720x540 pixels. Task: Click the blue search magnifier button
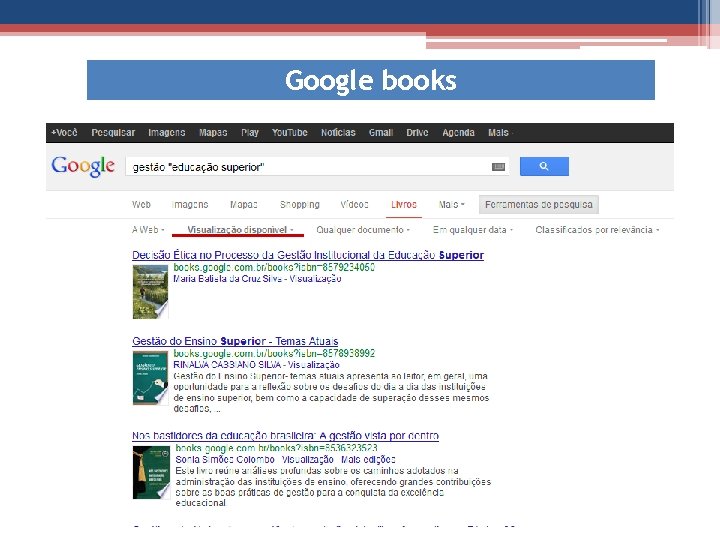pyautogui.click(x=544, y=166)
